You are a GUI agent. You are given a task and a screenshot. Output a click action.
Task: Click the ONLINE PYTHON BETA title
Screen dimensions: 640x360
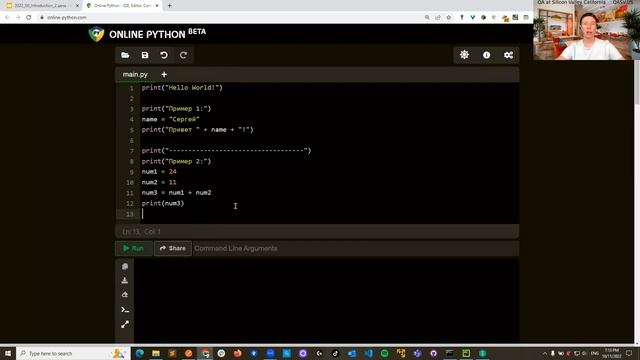(x=157, y=34)
